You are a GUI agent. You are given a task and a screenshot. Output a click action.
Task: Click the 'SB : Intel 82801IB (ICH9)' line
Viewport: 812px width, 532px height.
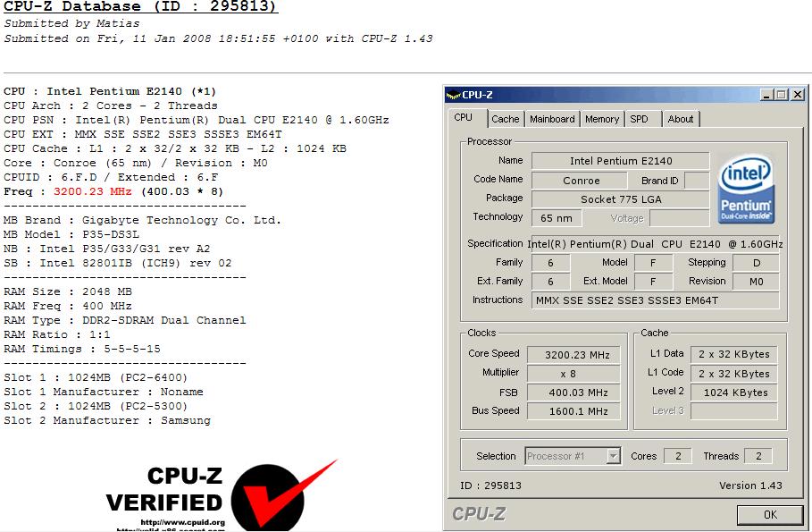pos(117,264)
